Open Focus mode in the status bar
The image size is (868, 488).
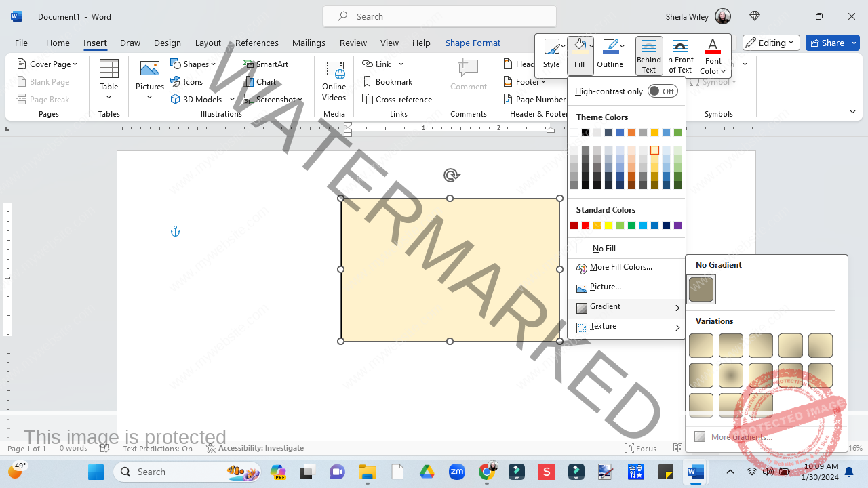pyautogui.click(x=641, y=448)
